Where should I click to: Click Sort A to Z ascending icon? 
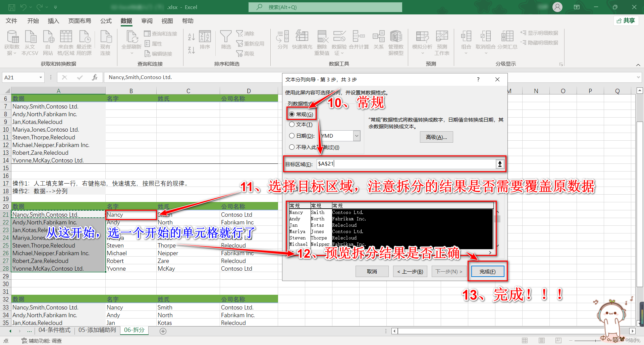click(191, 37)
